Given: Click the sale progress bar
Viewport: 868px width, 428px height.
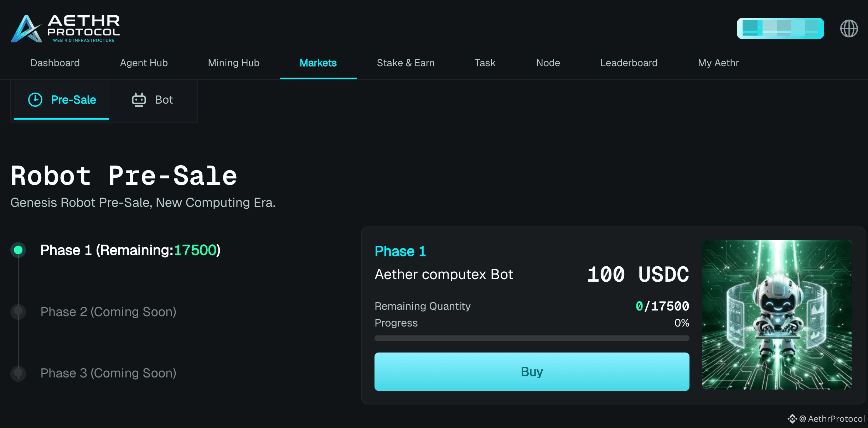Looking at the screenshot, I should tap(532, 338).
